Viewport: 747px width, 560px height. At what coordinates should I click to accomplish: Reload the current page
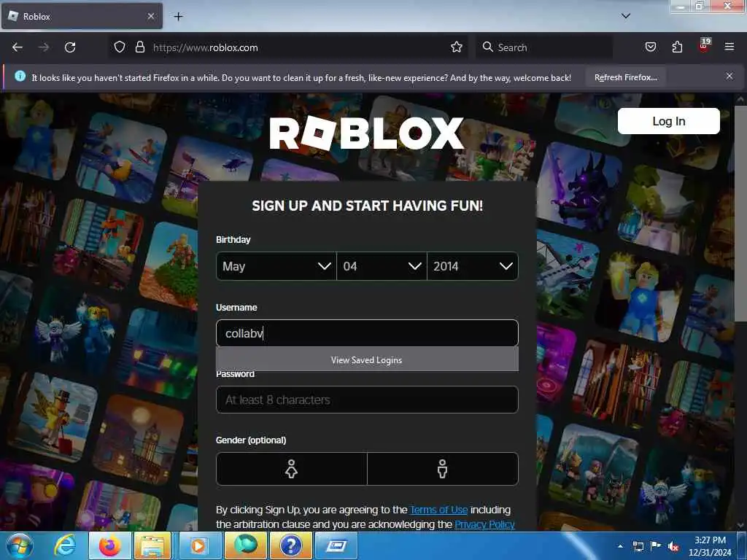[70, 47]
